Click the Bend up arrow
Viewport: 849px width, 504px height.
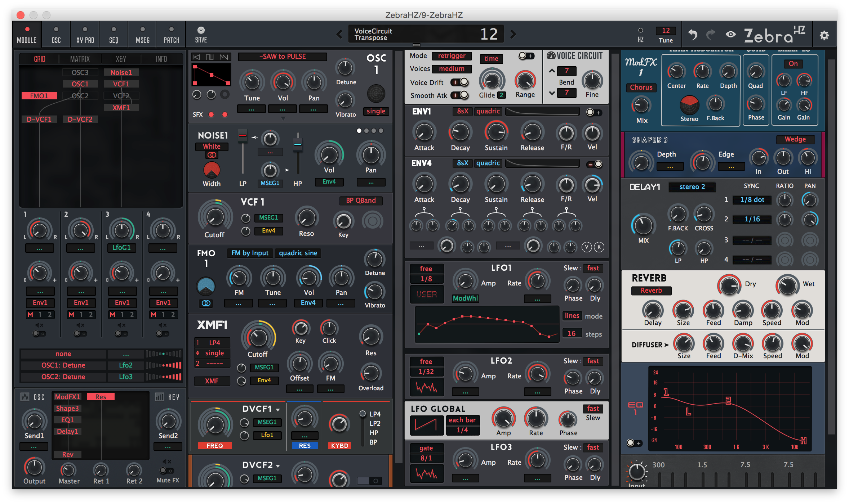(x=552, y=71)
